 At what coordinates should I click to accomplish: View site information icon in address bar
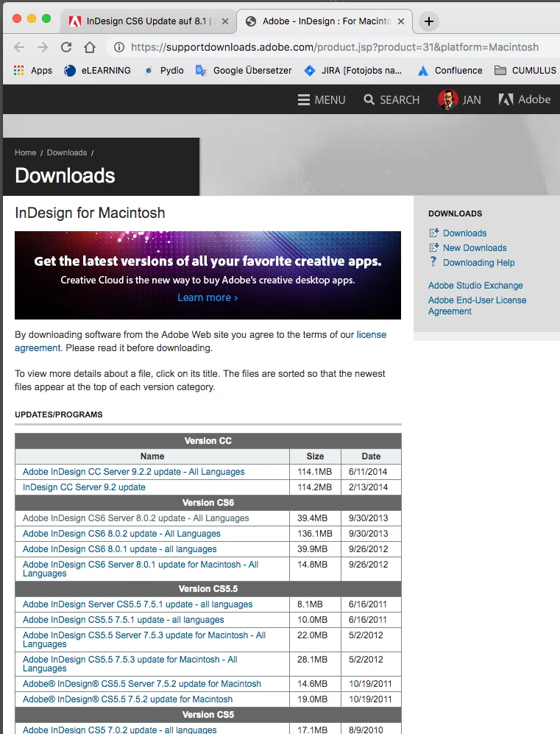tap(120, 47)
